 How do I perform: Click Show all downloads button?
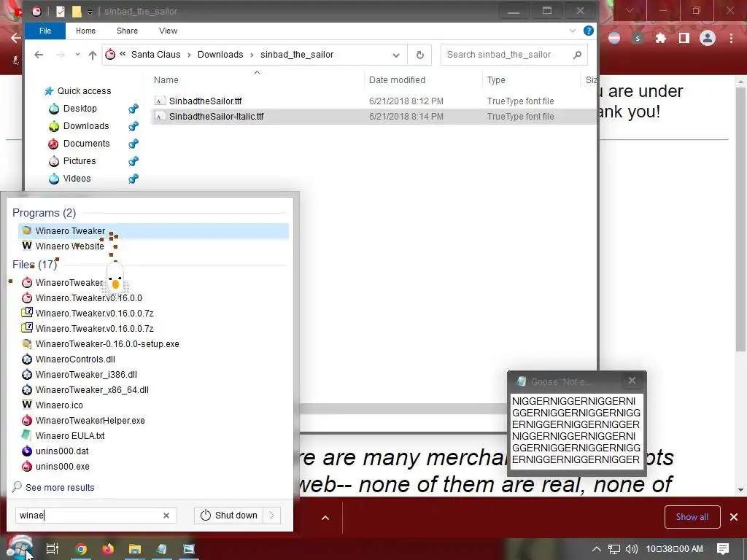tap(692, 517)
